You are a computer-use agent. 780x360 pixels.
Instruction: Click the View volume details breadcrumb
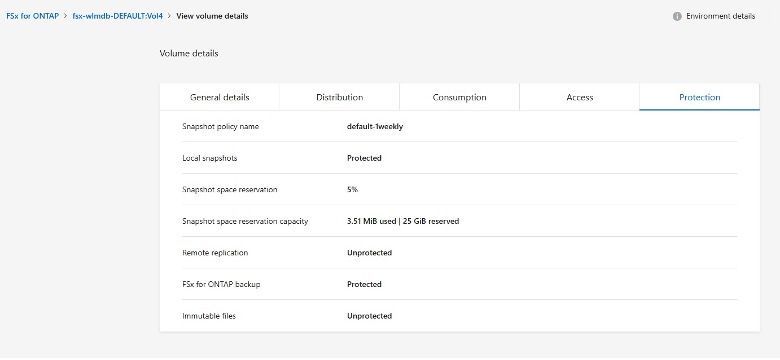(x=212, y=16)
